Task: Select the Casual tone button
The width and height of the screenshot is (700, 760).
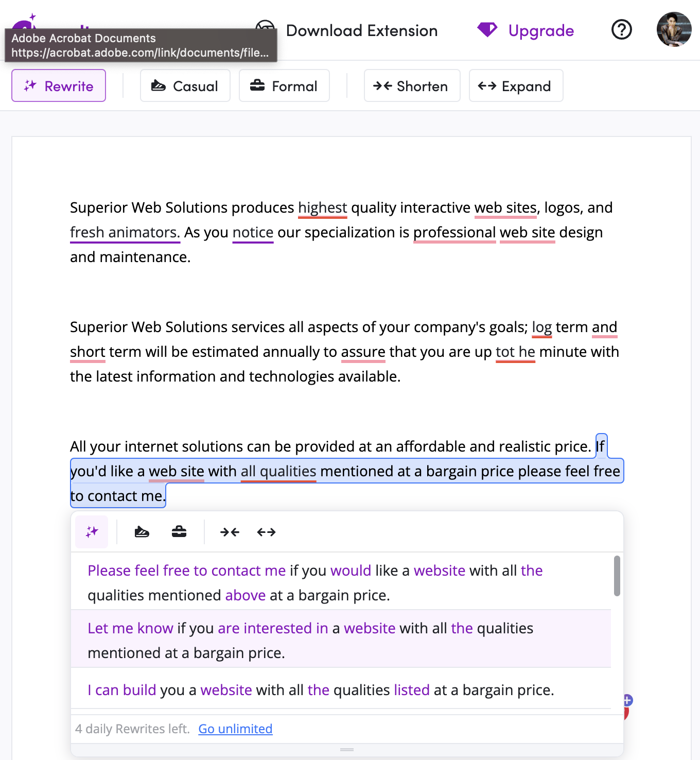Action: click(x=185, y=85)
